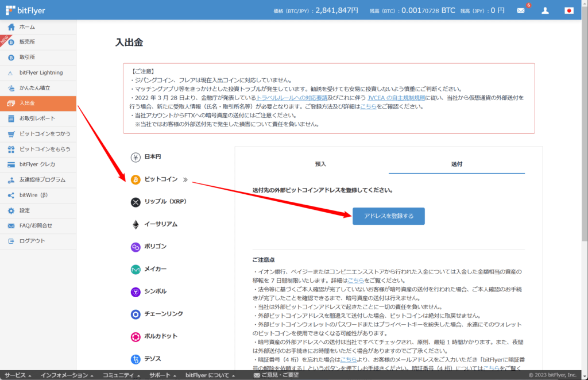Click the page vertical scrollbar thumb

585,124
